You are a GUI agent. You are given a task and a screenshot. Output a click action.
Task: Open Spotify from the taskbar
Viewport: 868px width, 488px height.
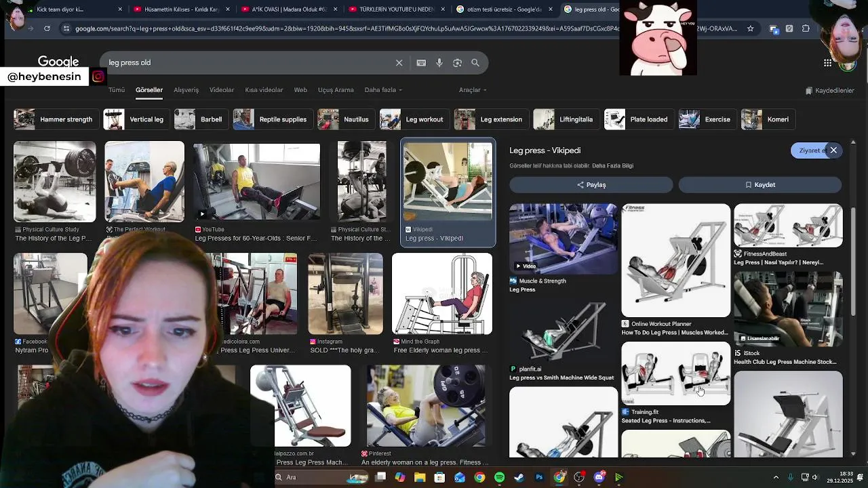point(499,477)
